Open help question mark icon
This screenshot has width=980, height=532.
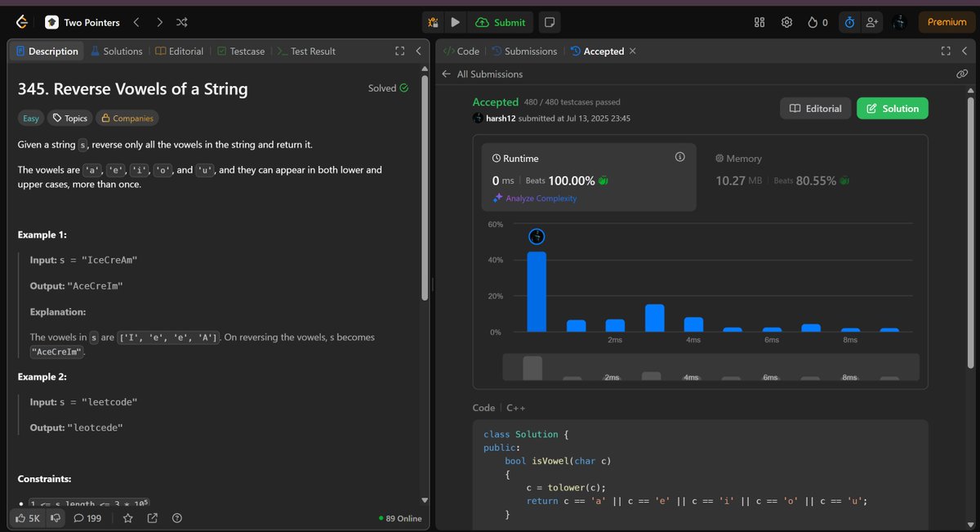(177, 517)
